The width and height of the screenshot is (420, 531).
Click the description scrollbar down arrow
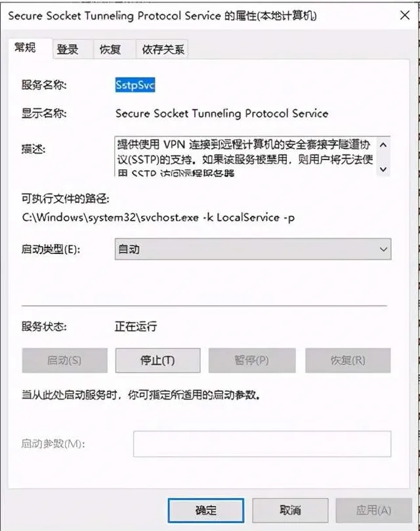[383, 169]
